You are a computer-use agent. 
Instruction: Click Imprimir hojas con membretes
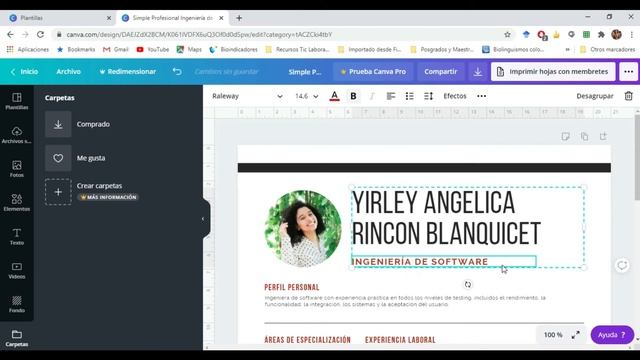(553, 71)
